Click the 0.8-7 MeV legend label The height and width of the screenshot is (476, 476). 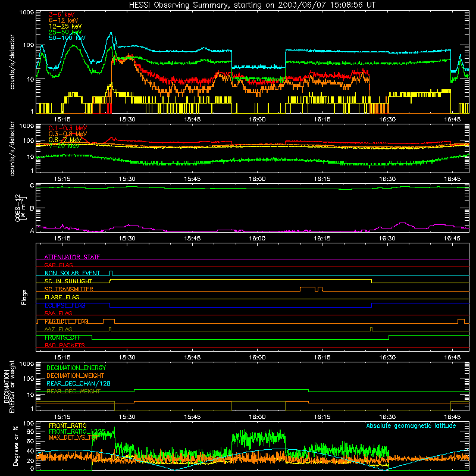click(x=65, y=140)
